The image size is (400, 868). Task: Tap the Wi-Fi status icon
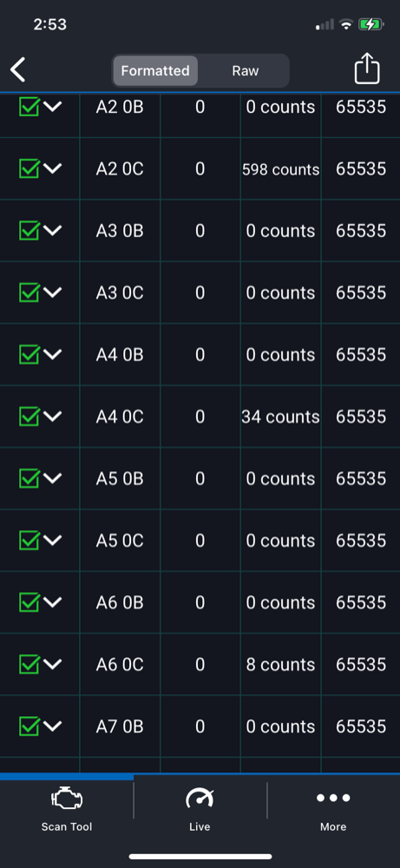(346, 24)
